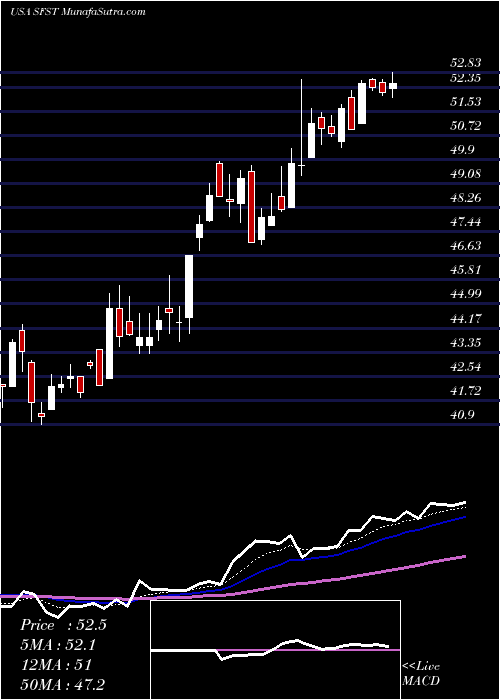Screen dimensions: 500x700
Task: Click the 43.35 price axis label
Action: coord(465,343)
